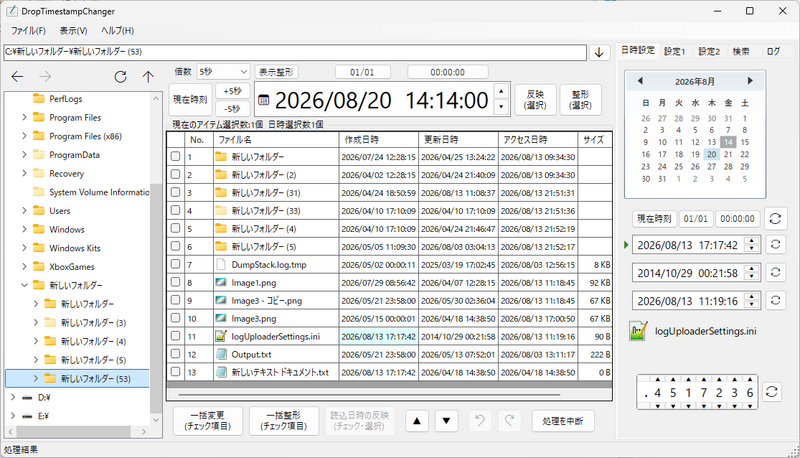Viewport: 800px width, 458px height.
Task: Click the path field showing 新しいフォルダー (53)
Action: (x=295, y=52)
